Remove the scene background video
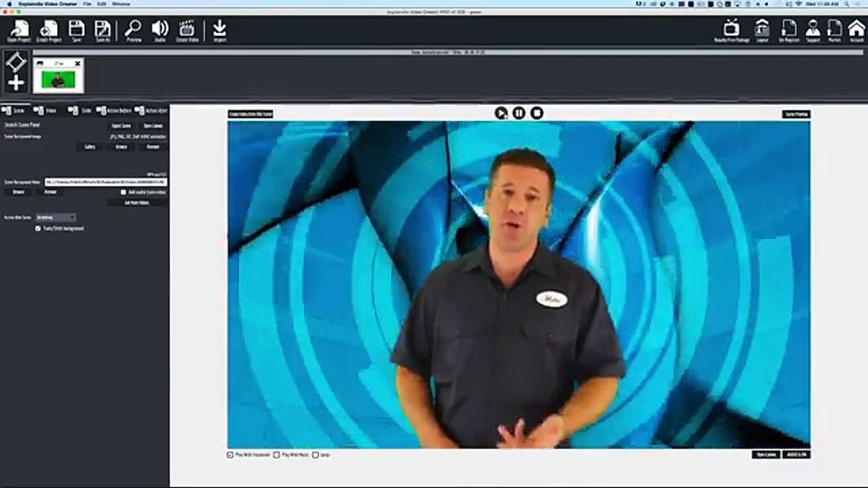 coord(50,192)
